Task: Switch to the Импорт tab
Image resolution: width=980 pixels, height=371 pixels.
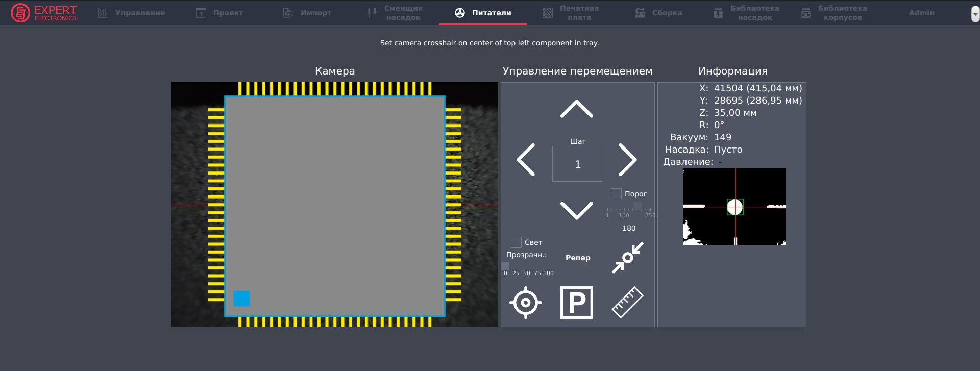Action: 307,13
